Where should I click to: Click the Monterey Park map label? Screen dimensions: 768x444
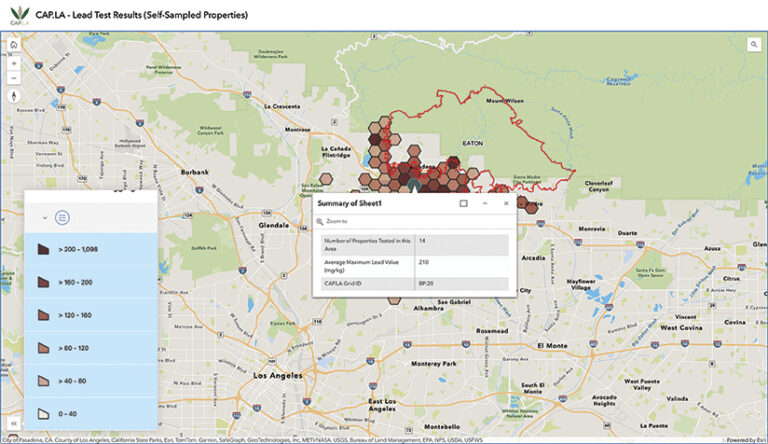click(433, 364)
